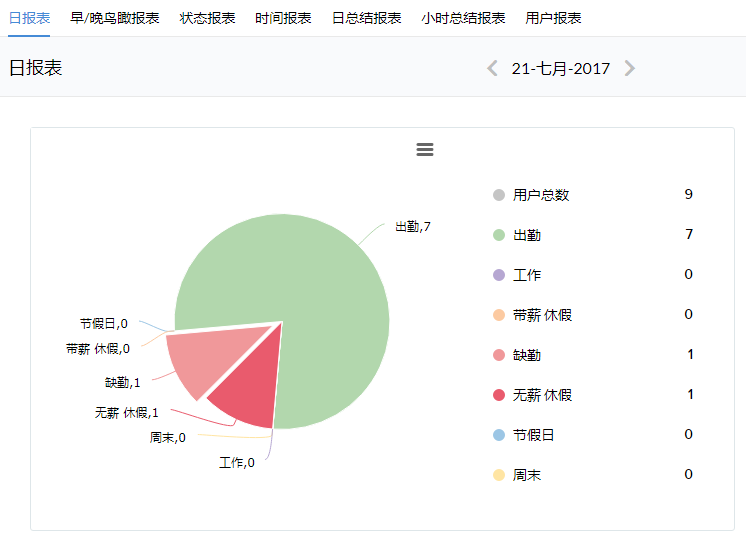746x535 pixels.
Task: Go to previous day arrow
Action: coord(492,68)
